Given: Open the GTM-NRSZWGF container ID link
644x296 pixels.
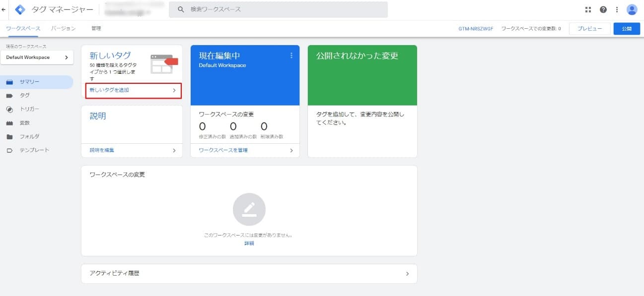Looking at the screenshot, I should pos(476,29).
